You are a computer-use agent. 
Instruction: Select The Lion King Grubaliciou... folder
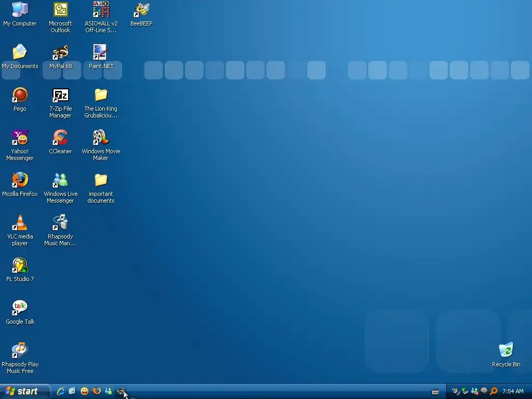pos(101,103)
